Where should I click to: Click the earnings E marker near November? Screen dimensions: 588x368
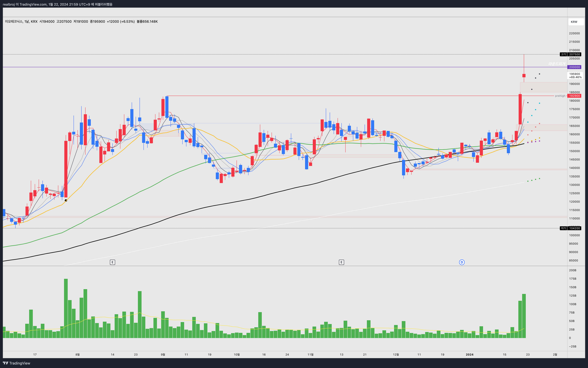pos(341,262)
